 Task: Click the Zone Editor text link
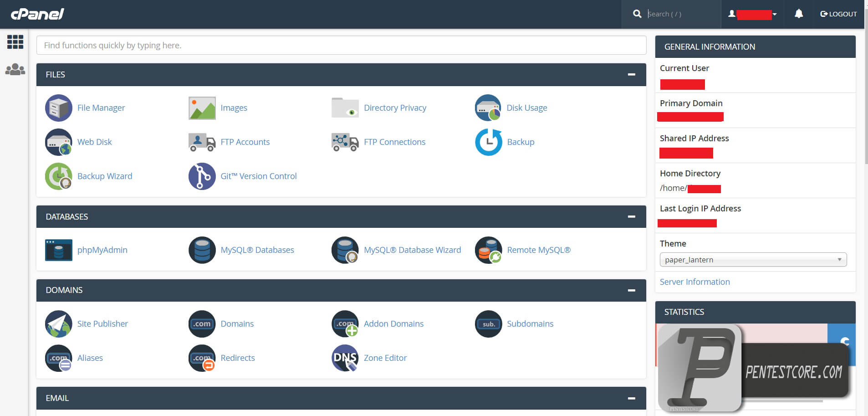tap(385, 358)
